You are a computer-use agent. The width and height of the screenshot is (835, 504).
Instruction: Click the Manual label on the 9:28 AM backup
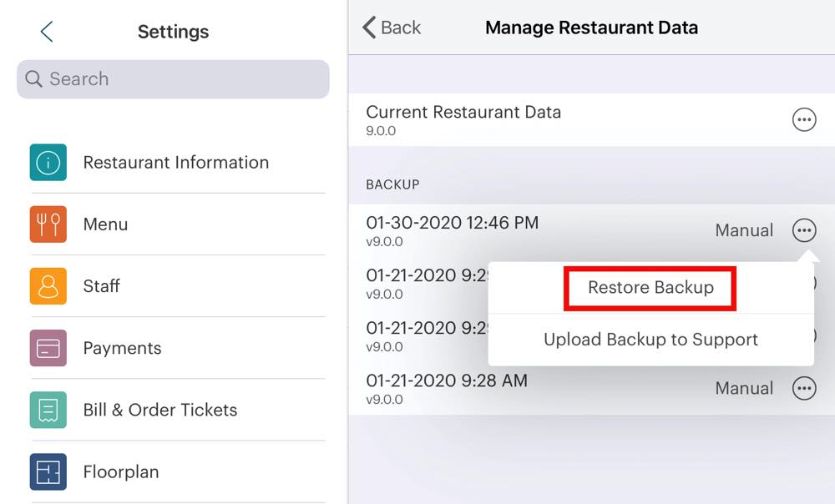743,387
